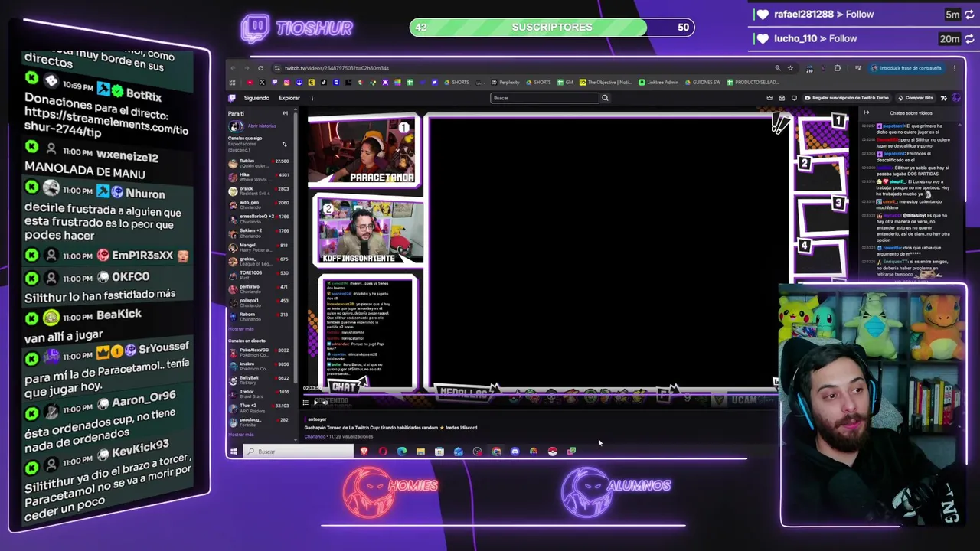This screenshot has height=551, width=980.
Task: Click the browser reload button
Action: pos(260,68)
